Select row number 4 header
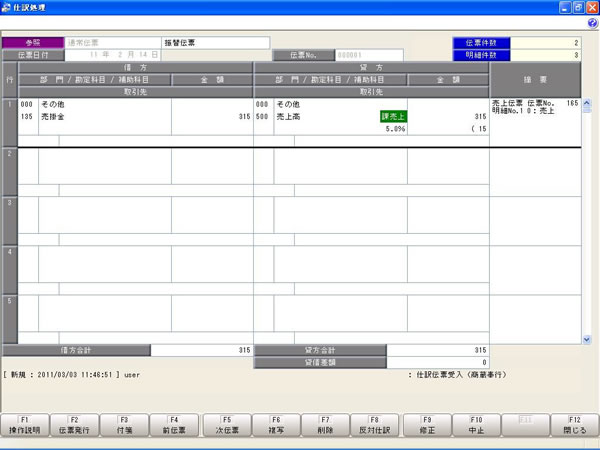Viewport: 600px width, 450px height. [10, 270]
